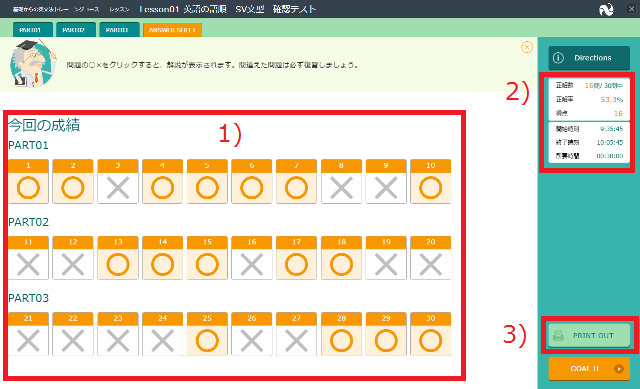Open question 16 cross result
640x389 pixels.
[252, 258]
